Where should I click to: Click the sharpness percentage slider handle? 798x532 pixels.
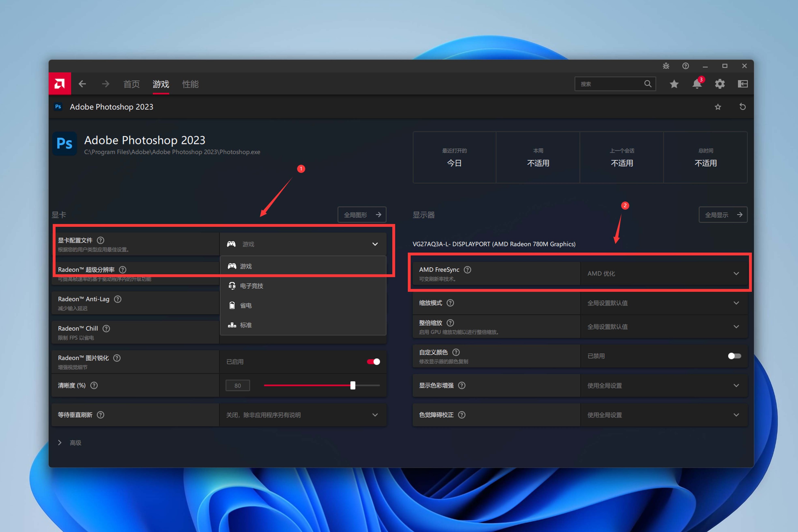tap(353, 385)
